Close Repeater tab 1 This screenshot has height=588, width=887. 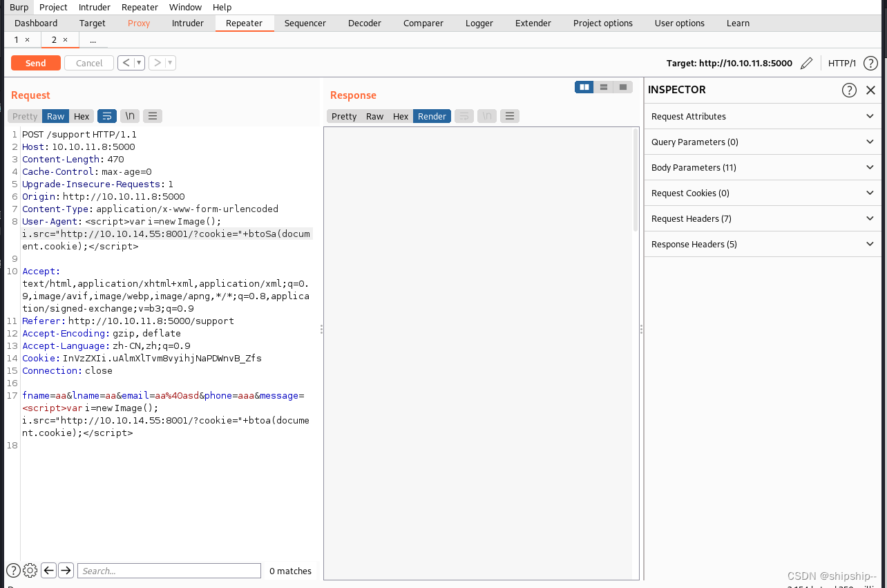point(28,40)
